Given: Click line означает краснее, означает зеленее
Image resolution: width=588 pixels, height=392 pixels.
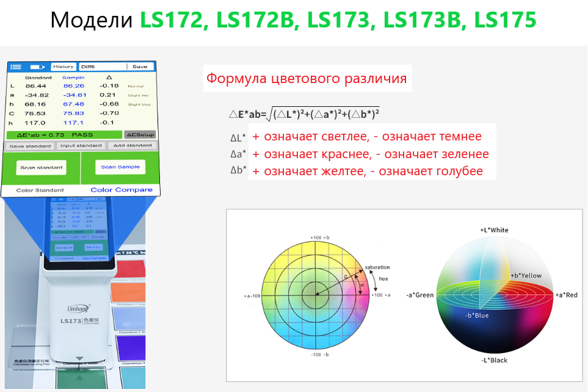Looking at the screenshot, I should tap(371, 154).
